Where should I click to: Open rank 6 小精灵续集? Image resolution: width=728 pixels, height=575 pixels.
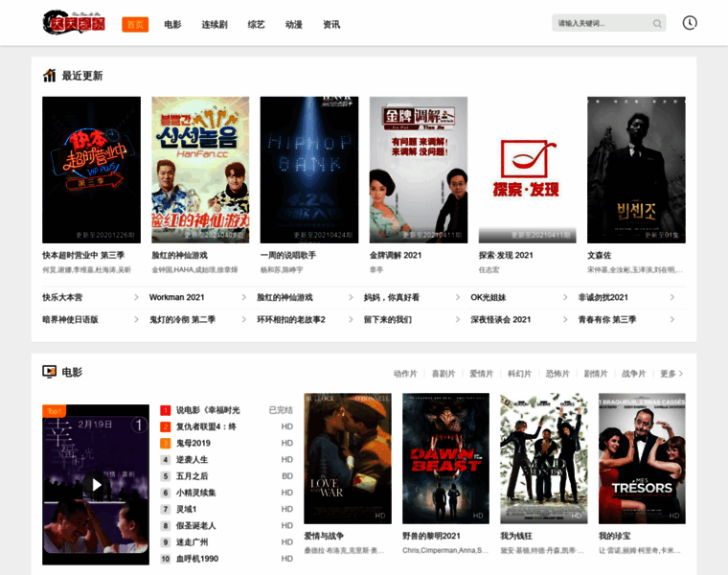[x=196, y=493]
